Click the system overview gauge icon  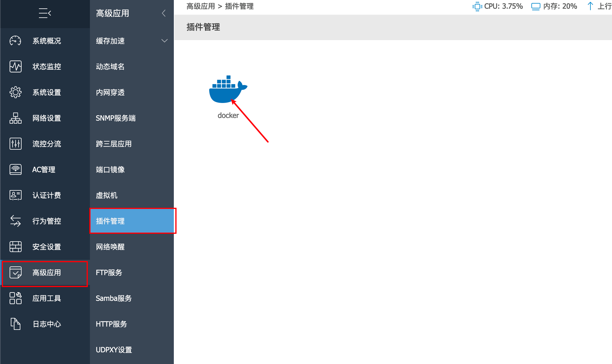[15, 41]
